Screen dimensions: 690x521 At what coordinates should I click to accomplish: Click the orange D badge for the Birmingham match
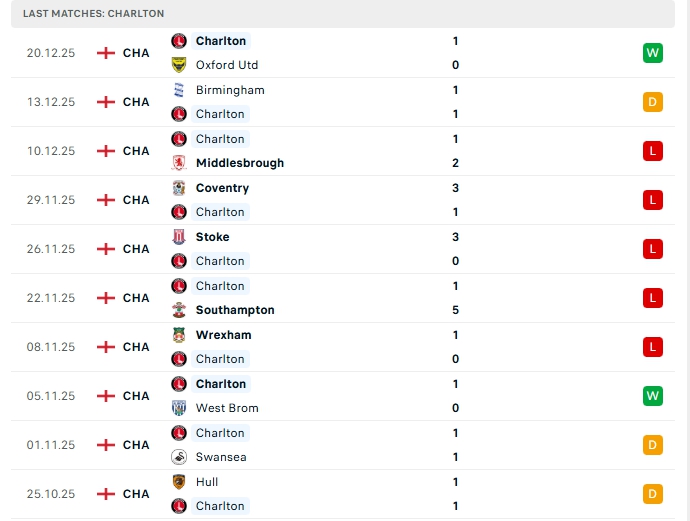[x=653, y=102]
